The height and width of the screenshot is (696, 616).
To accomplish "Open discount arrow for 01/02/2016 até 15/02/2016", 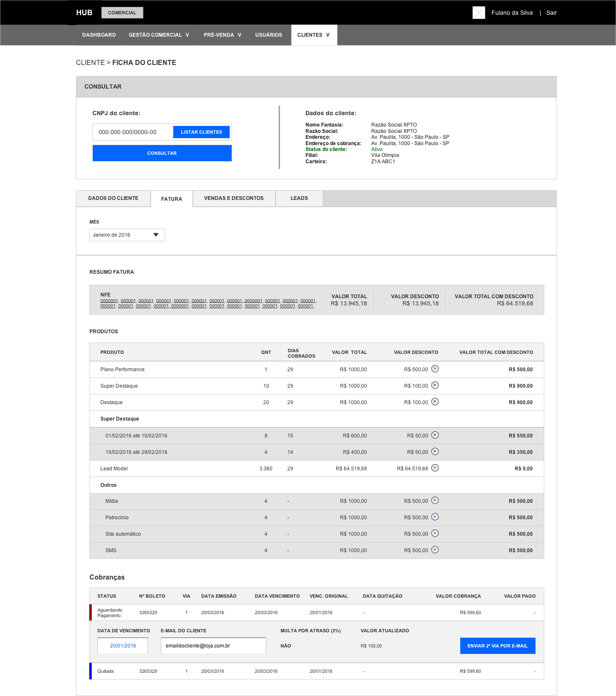I will 435,435.
